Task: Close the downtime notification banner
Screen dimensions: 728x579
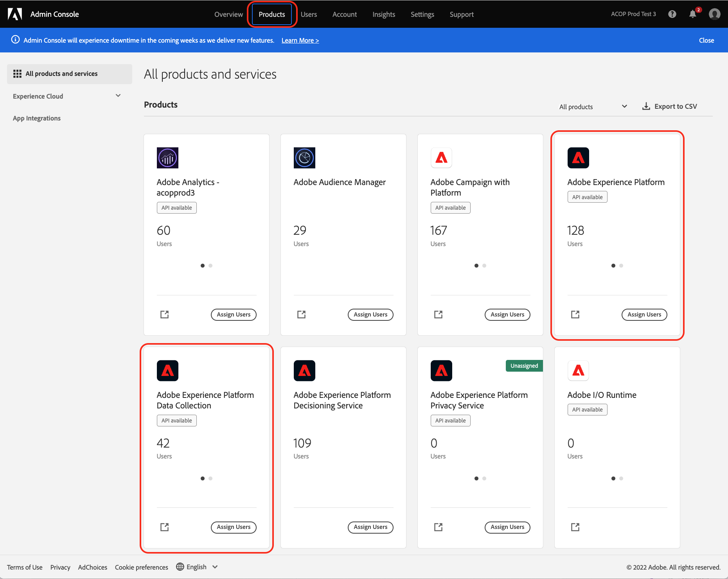Action: pyautogui.click(x=706, y=40)
